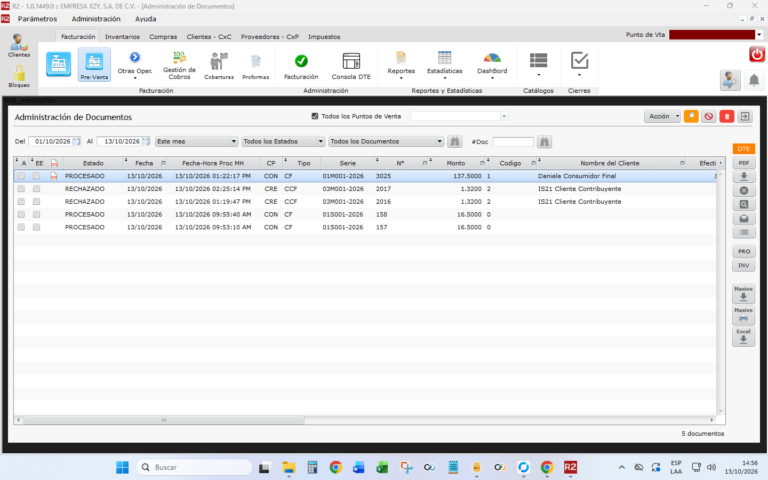This screenshot has height=480, width=768.
Task: Click the PRO side button
Action: pos(744,251)
